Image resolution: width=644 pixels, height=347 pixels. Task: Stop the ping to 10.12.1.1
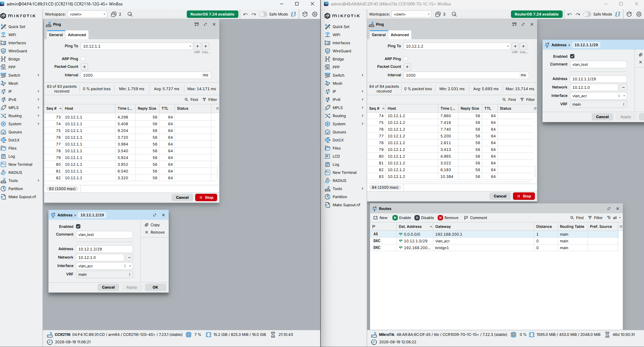coord(206,197)
